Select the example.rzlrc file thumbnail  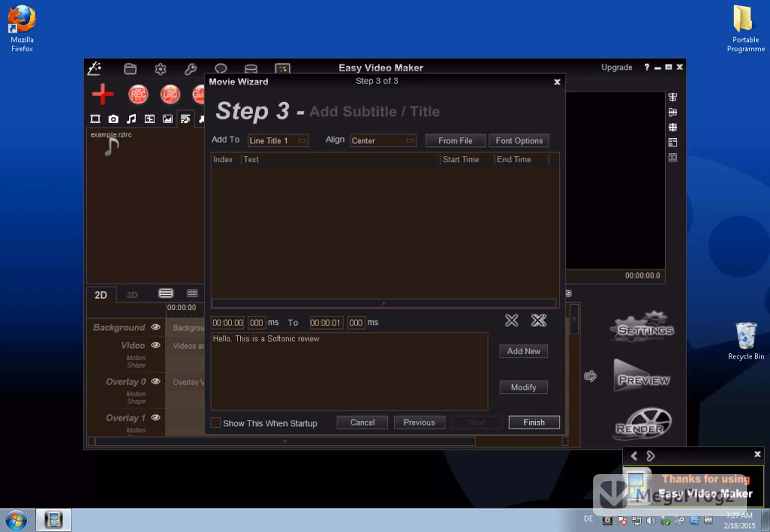click(x=111, y=144)
